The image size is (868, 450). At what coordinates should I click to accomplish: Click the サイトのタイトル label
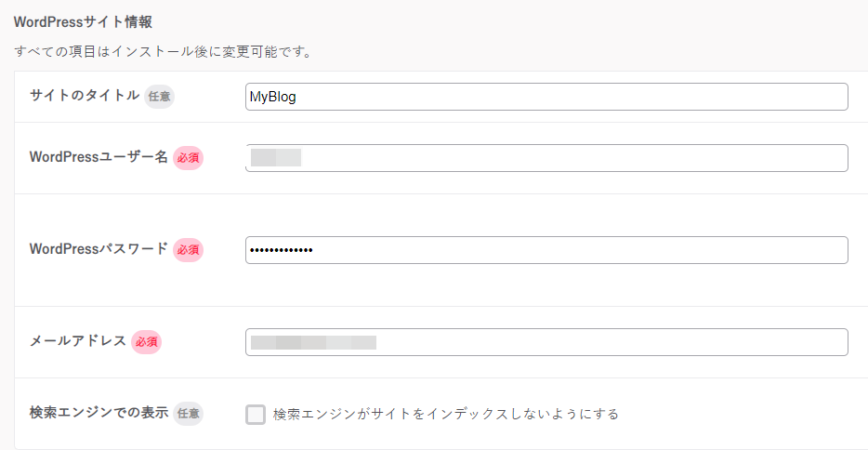pyautogui.click(x=85, y=96)
